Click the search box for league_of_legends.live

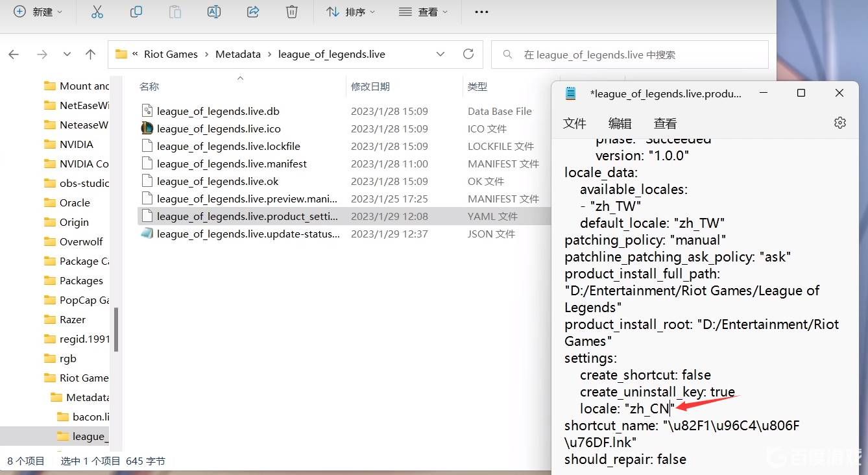coord(630,55)
